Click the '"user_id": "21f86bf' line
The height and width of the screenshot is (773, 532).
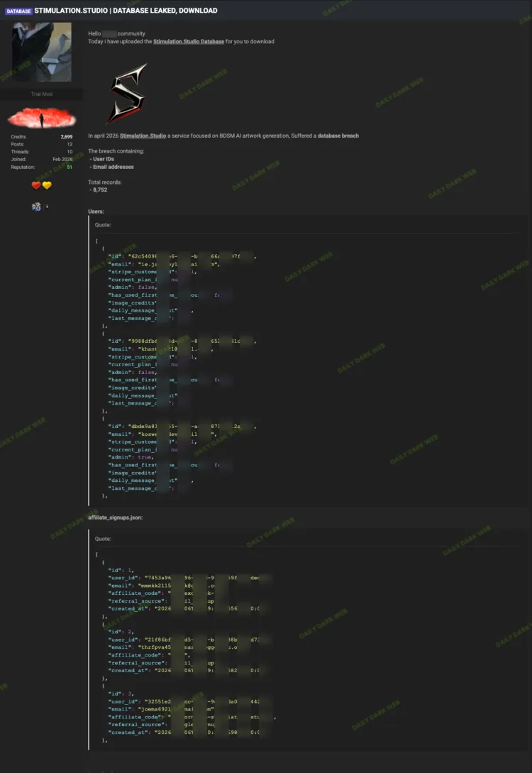(x=190, y=640)
